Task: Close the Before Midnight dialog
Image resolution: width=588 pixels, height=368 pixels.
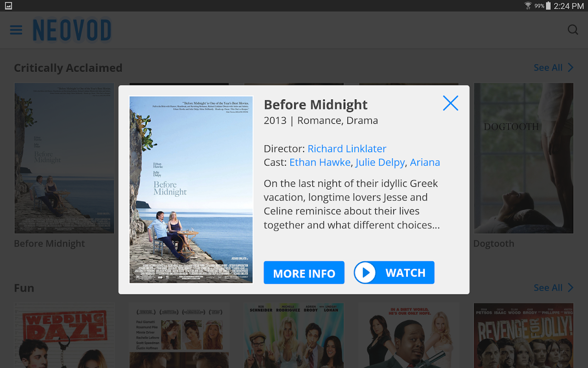Action: 451,103
